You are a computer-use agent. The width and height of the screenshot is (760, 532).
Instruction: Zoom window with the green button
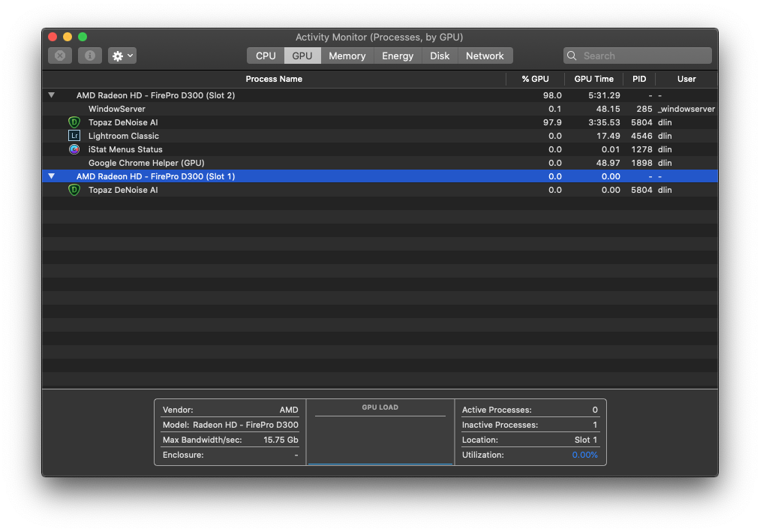[x=83, y=37]
